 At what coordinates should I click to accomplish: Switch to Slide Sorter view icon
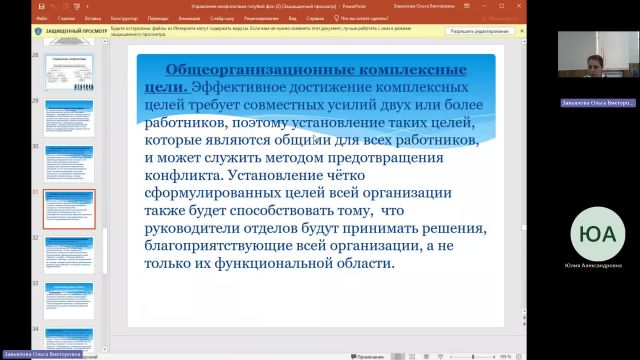[412, 357]
